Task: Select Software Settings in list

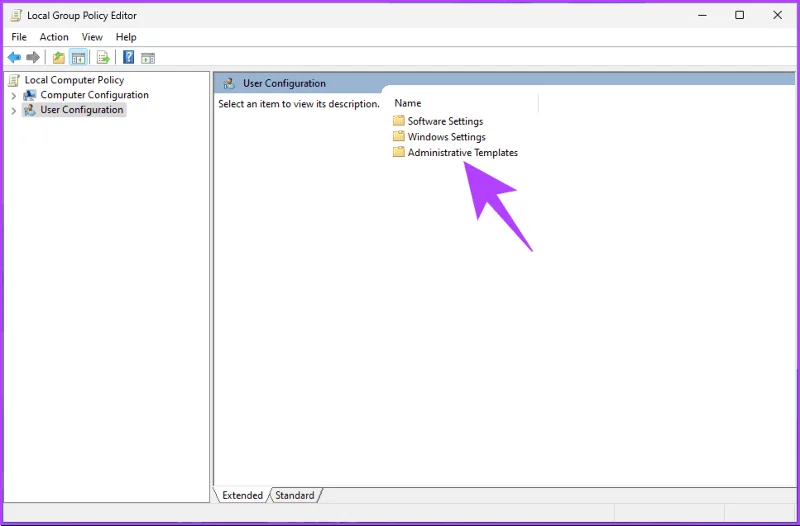Action: pyautogui.click(x=445, y=121)
